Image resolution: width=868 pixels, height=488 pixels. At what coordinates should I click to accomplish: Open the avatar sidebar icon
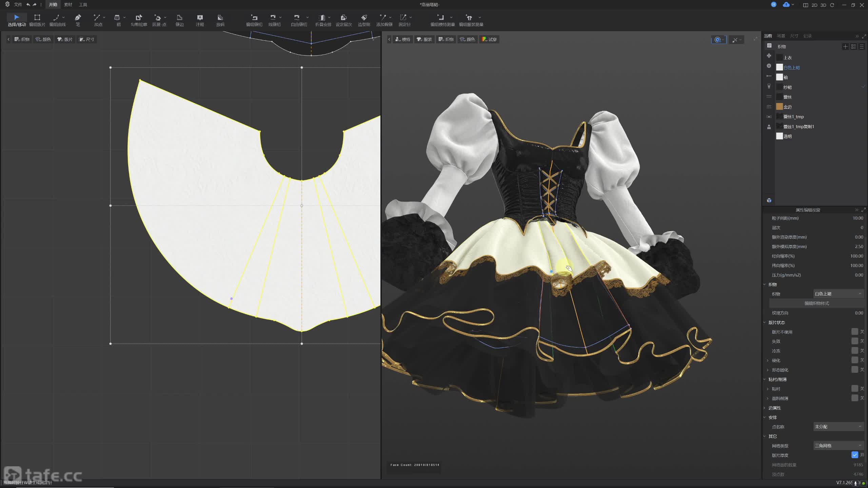(x=769, y=127)
